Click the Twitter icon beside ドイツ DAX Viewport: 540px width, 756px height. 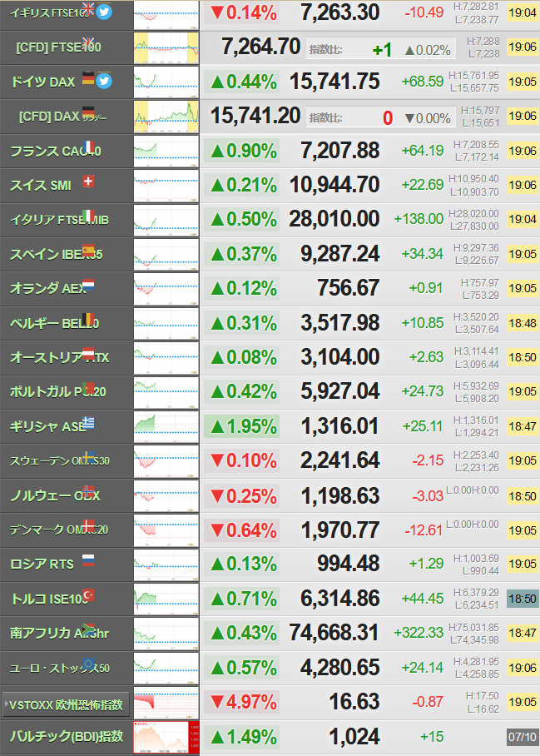(103, 81)
